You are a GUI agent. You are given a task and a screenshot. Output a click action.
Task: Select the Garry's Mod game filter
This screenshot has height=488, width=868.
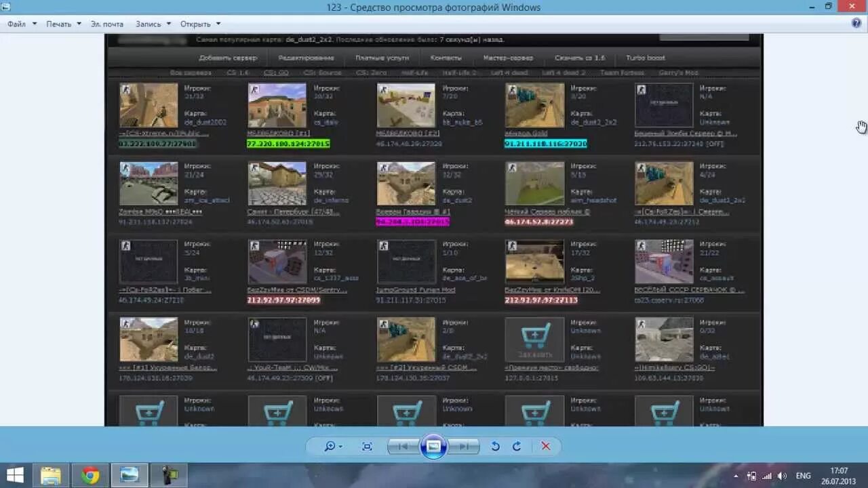678,73
